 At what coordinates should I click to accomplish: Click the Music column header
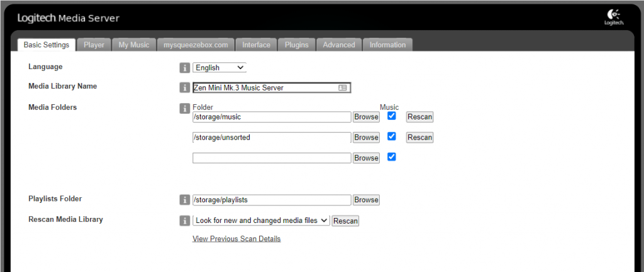[389, 107]
